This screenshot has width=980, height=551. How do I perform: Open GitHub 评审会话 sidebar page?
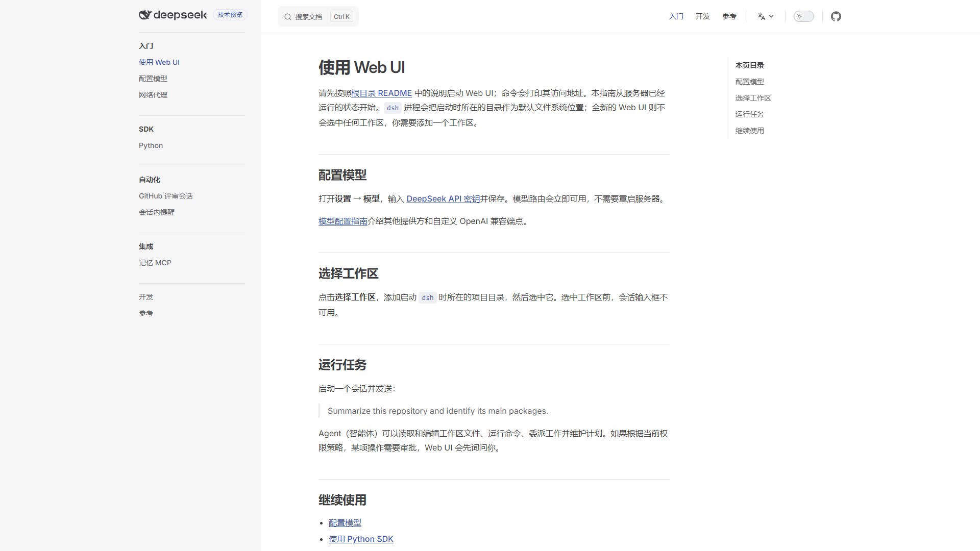[x=166, y=196]
